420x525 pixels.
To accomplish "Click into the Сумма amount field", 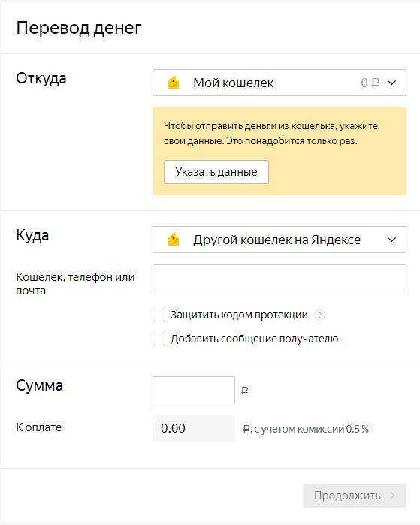I will pyautogui.click(x=194, y=390).
